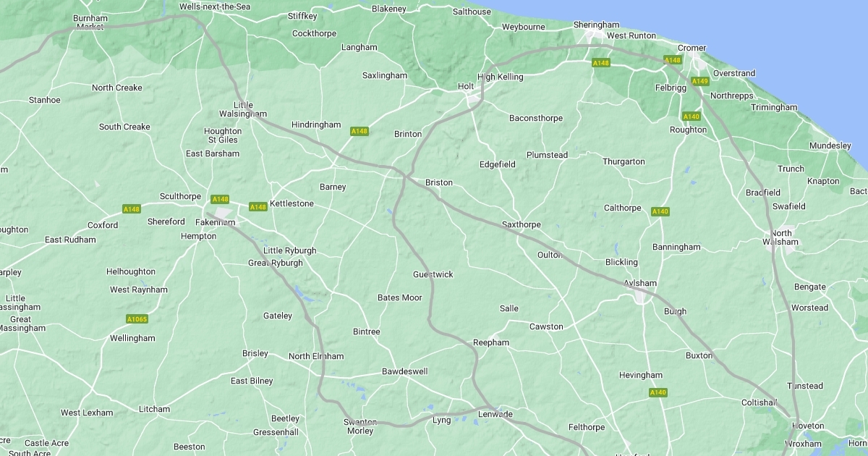Click the Burnham Market label
Image resolution: width=868 pixels, height=456 pixels.
point(90,22)
